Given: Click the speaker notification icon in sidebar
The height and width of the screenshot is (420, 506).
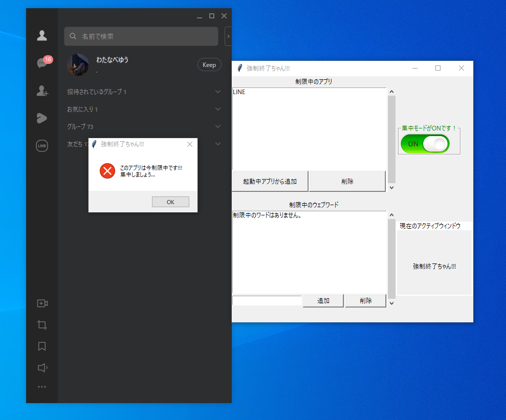Looking at the screenshot, I should pyautogui.click(x=42, y=368).
